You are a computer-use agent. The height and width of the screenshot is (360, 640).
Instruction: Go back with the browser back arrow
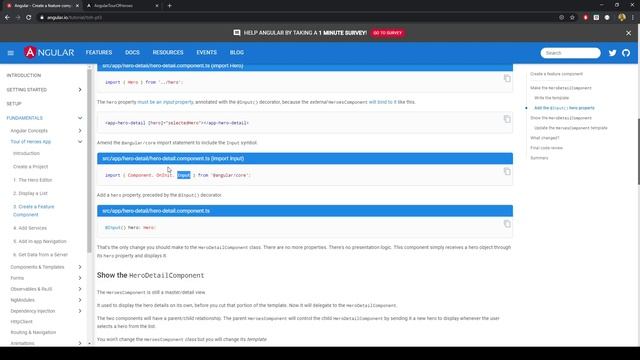pos(7,18)
